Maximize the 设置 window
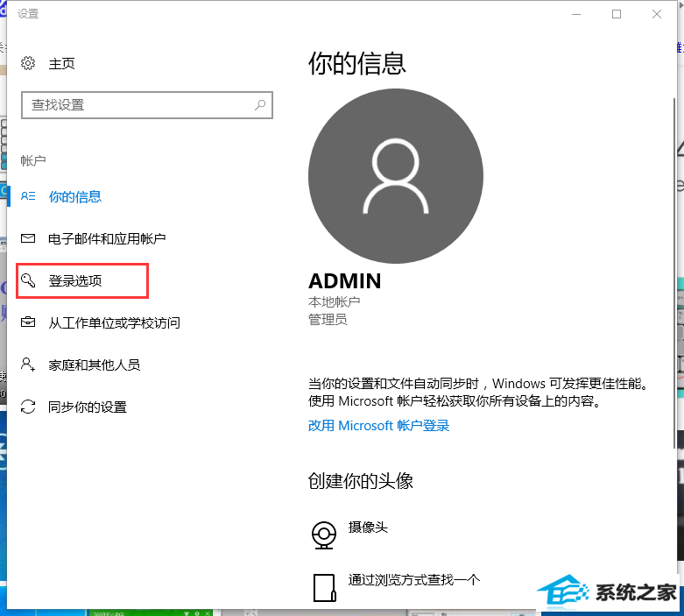The image size is (684, 616). click(617, 14)
